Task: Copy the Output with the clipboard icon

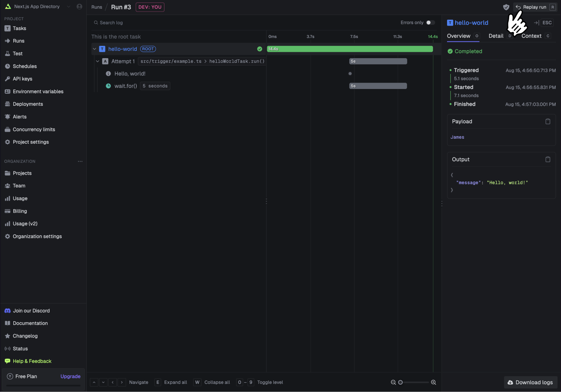Action: 548,159
